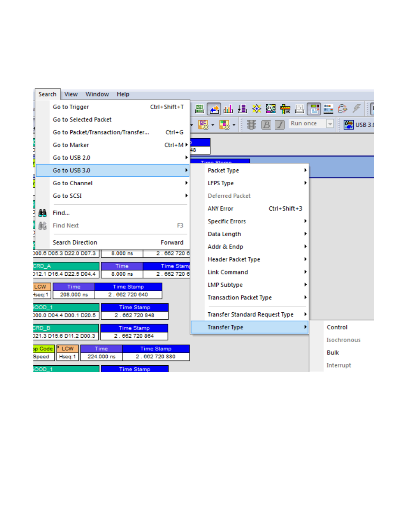The width and height of the screenshot is (411, 532).
Task: Click the Time Stamp value 2 . 662 720 864
Action: 134,336
